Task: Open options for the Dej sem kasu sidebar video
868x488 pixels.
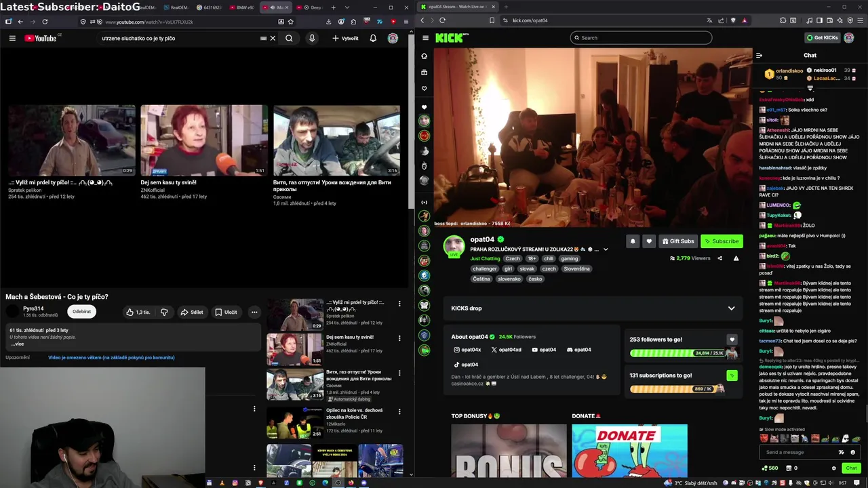Action: point(399,338)
